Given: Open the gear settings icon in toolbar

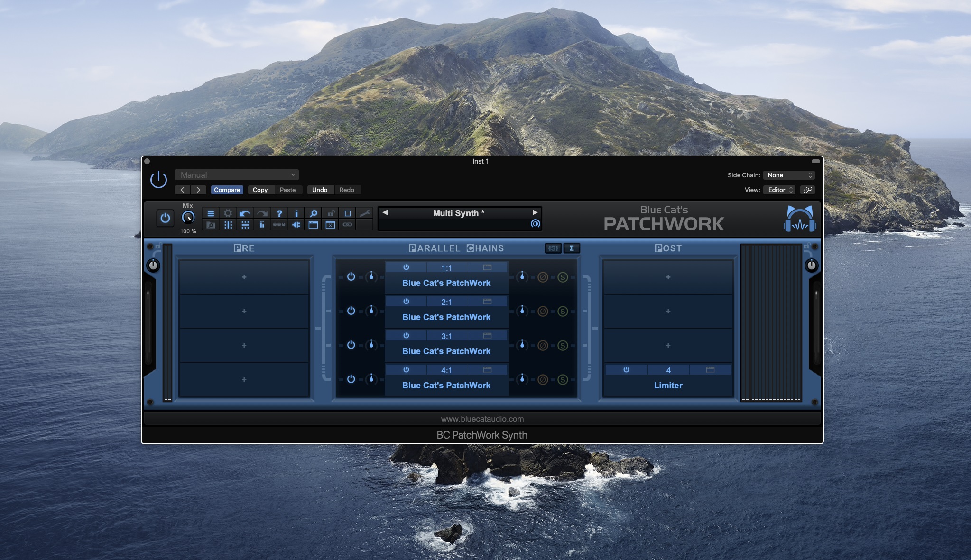Looking at the screenshot, I should click(228, 213).
